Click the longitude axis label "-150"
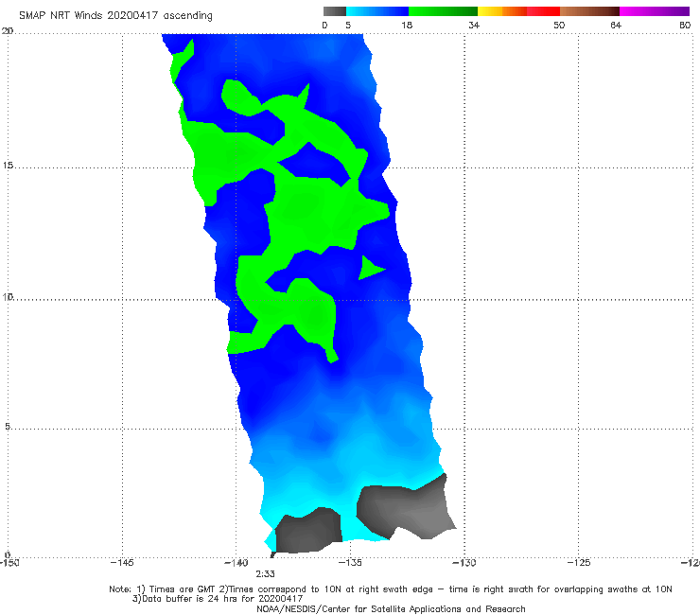Viewport: 700px width, 615px height. coord(9,563)
